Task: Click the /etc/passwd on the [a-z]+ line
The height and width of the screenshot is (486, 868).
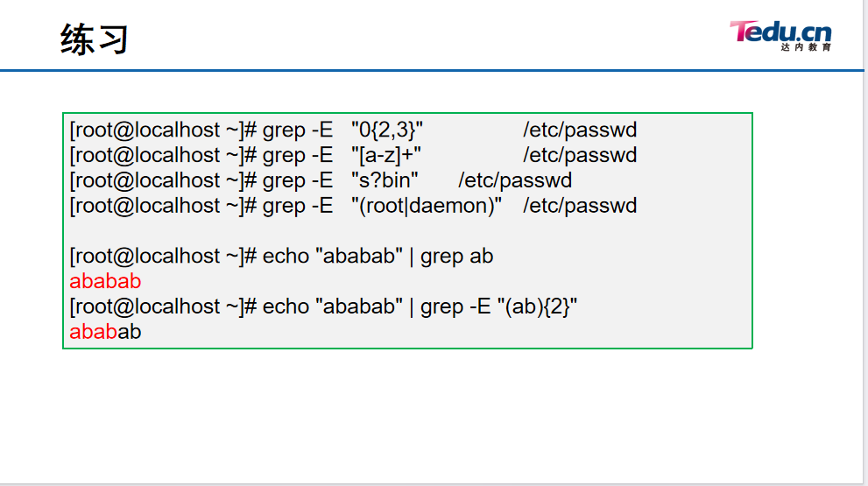Action: [580, 155]
